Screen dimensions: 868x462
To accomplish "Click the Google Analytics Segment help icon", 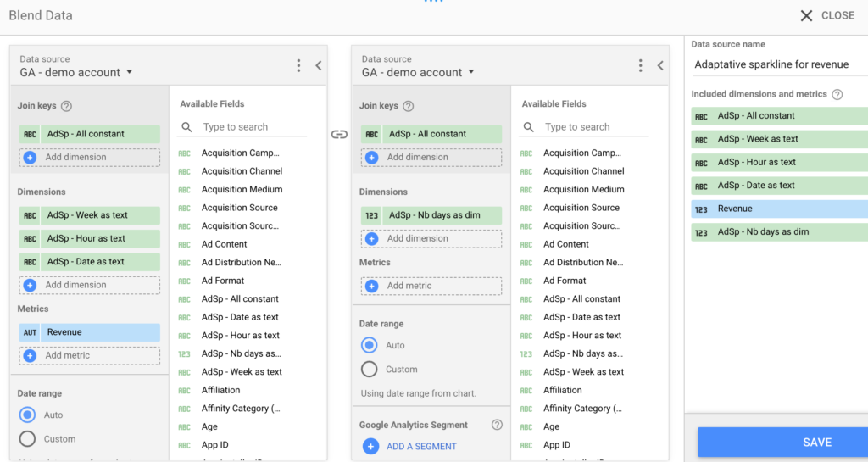I will (x=497, y=425).
